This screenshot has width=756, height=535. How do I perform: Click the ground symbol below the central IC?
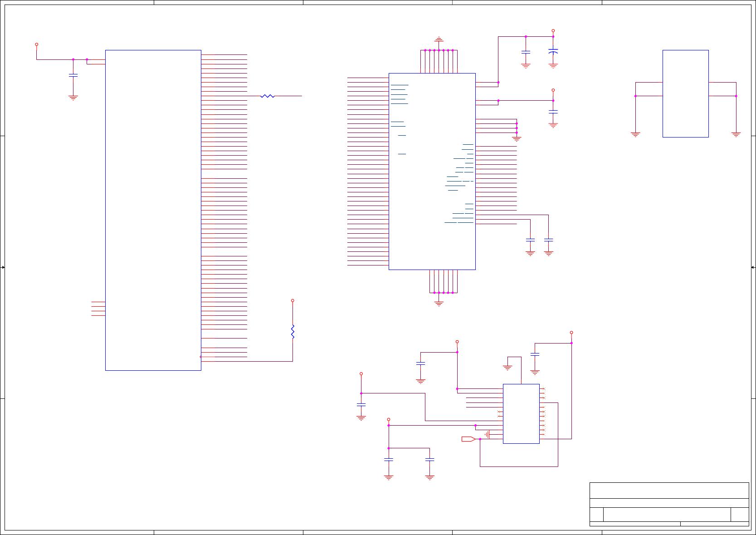pyautogui.click(x=439, y=304)
